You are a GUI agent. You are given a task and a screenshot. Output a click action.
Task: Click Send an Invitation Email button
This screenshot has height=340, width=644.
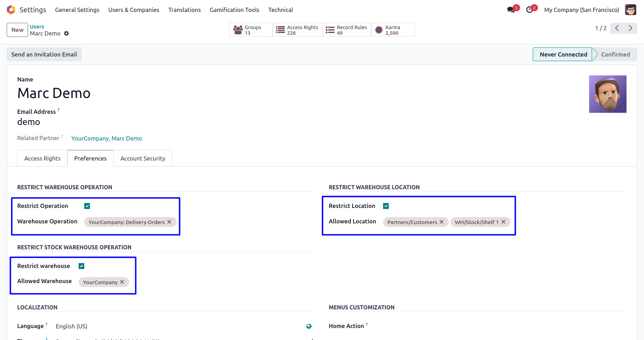point(44,54)
